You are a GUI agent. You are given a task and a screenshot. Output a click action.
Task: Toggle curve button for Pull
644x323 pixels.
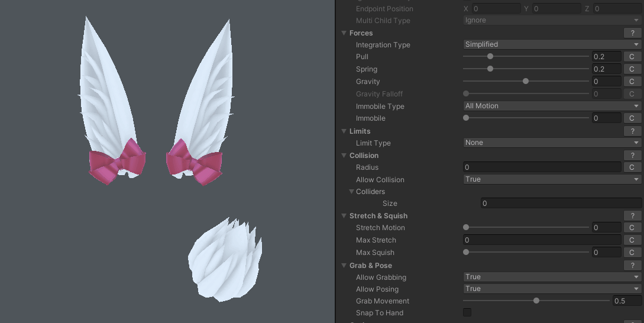632,57
